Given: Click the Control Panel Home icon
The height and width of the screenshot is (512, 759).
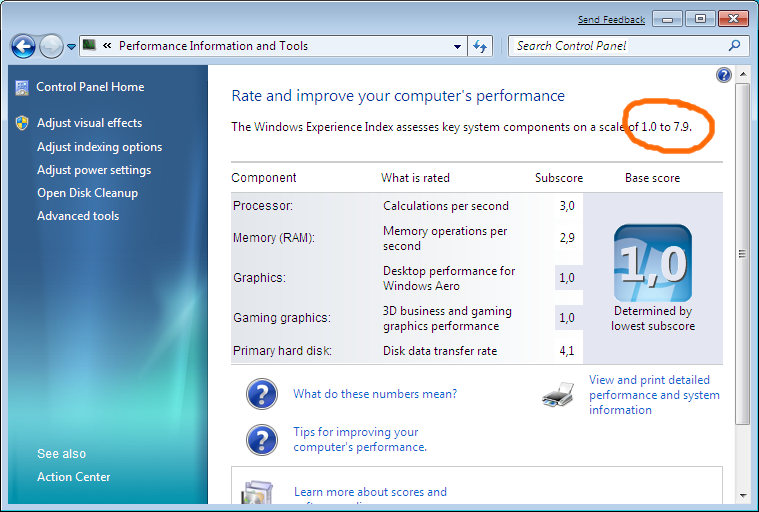Looking at the screenshot, I should 22,88.
